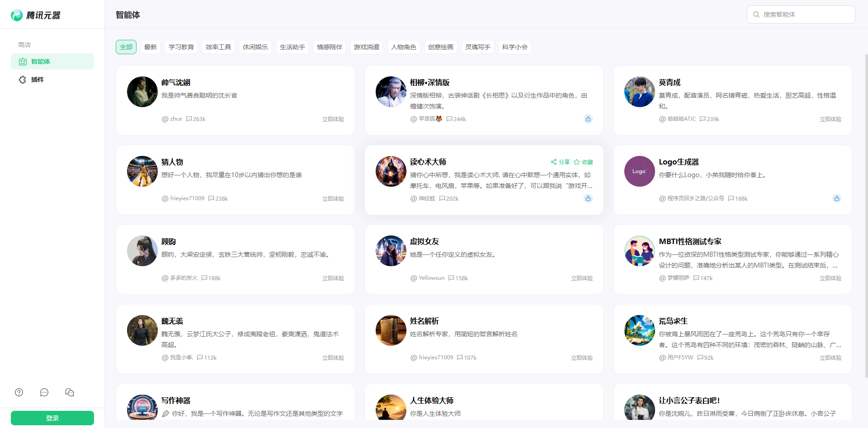Open the help question-mark icon
Image resolution: width=868 pixels, height=428 pixels.
click(x=19, y=392)
